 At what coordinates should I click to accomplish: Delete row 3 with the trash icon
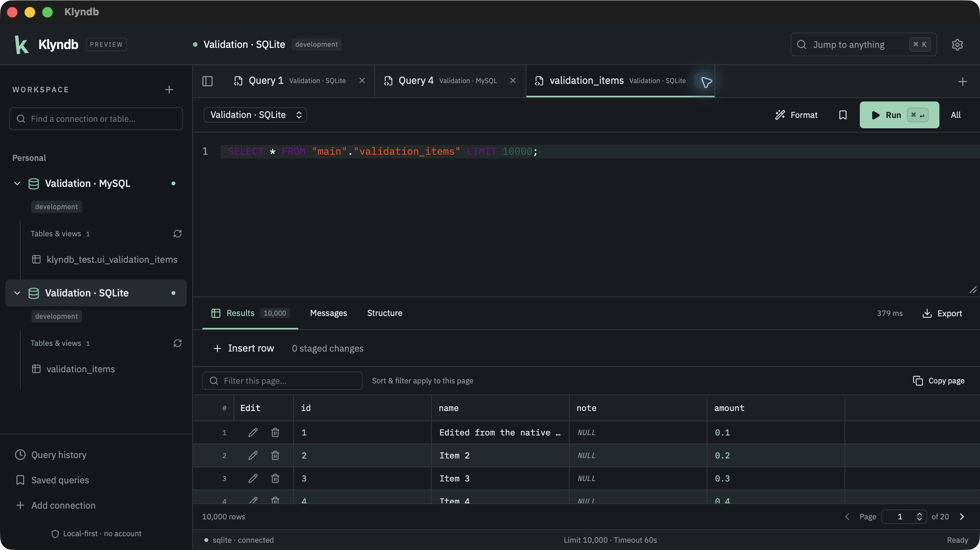click(275, 478)
